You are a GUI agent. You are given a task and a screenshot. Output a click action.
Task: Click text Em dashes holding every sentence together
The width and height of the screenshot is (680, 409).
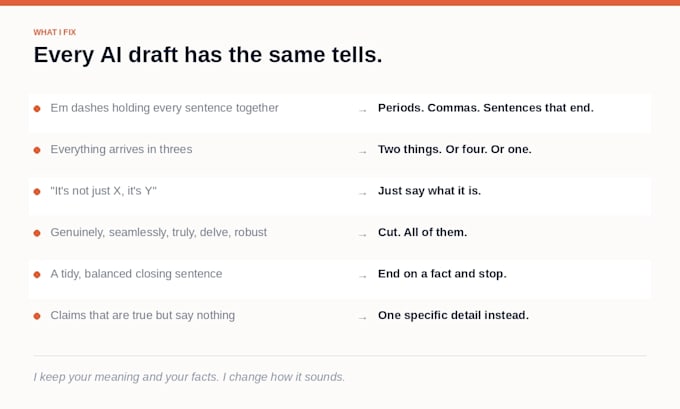coord(164,108)
